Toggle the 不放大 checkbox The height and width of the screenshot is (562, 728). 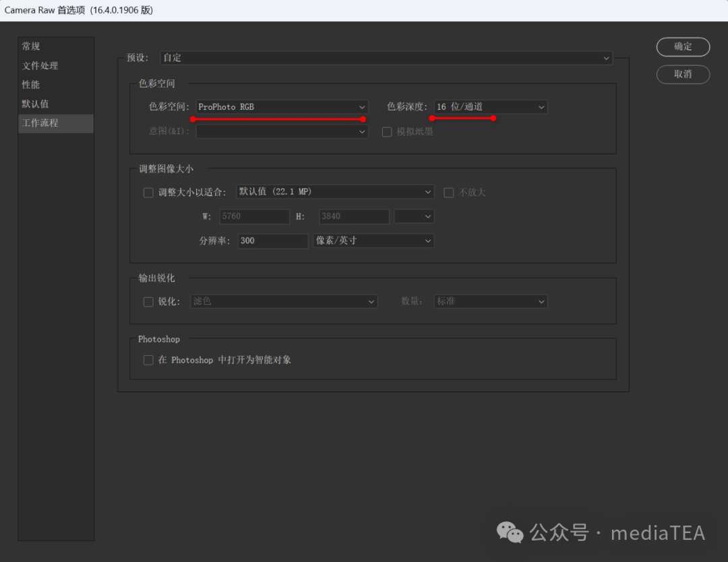pos(448,193)
